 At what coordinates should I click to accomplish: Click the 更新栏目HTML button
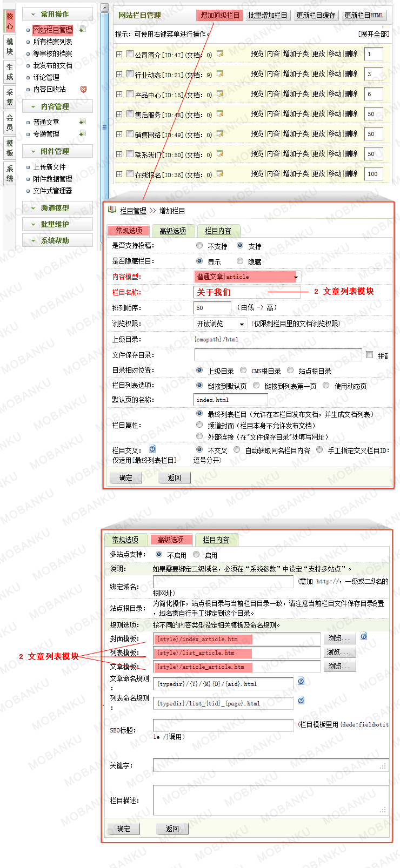[364, 15]
